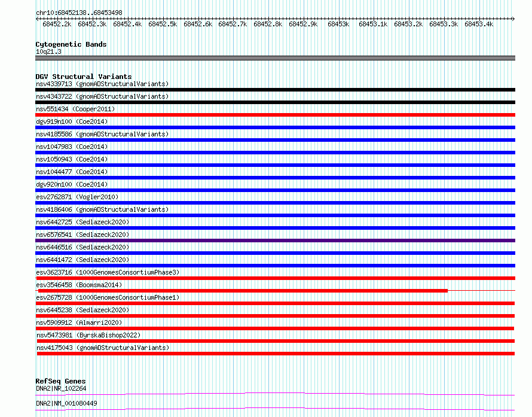Image resolution: width=532 pixels, height=417 pixels.
Task: Click nsv5473981 (ByrskaBishop2022) label
Action: (x=88, y=335)
